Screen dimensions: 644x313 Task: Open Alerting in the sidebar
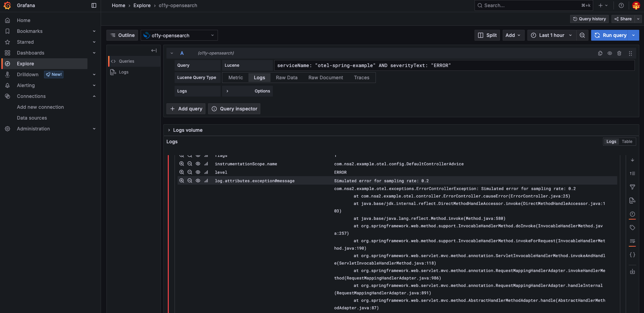26,85
